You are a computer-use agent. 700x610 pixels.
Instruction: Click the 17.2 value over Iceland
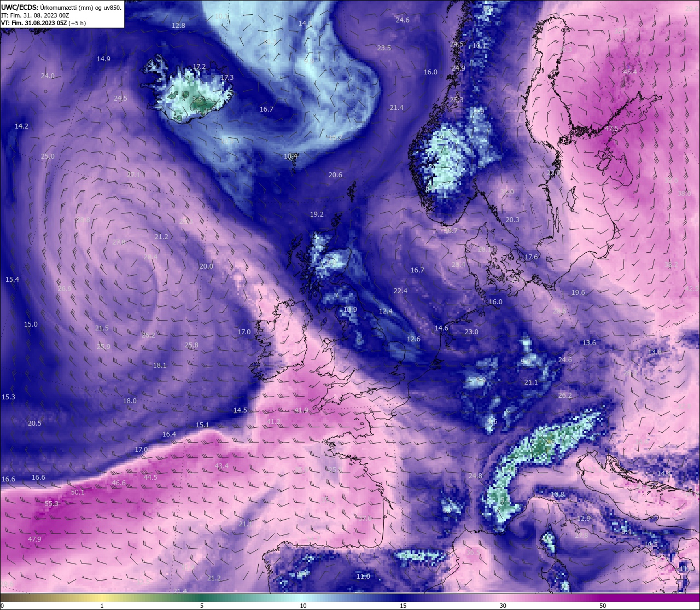click(200, 67)
